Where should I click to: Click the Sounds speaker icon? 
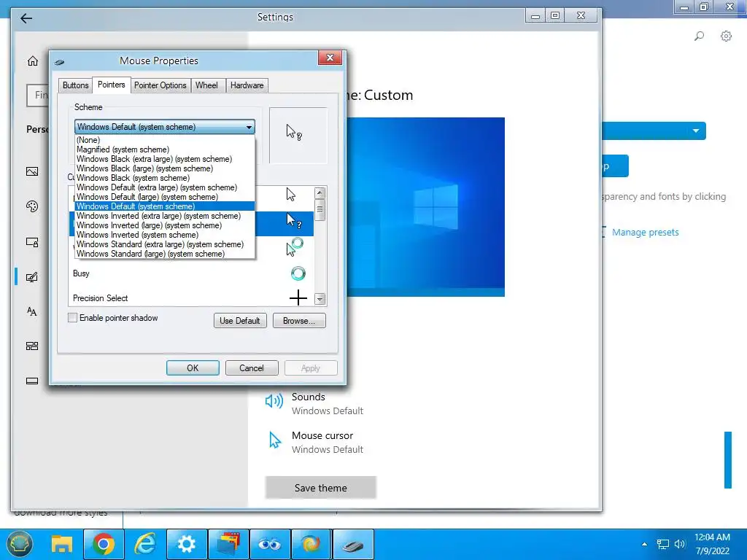point(274,401)
